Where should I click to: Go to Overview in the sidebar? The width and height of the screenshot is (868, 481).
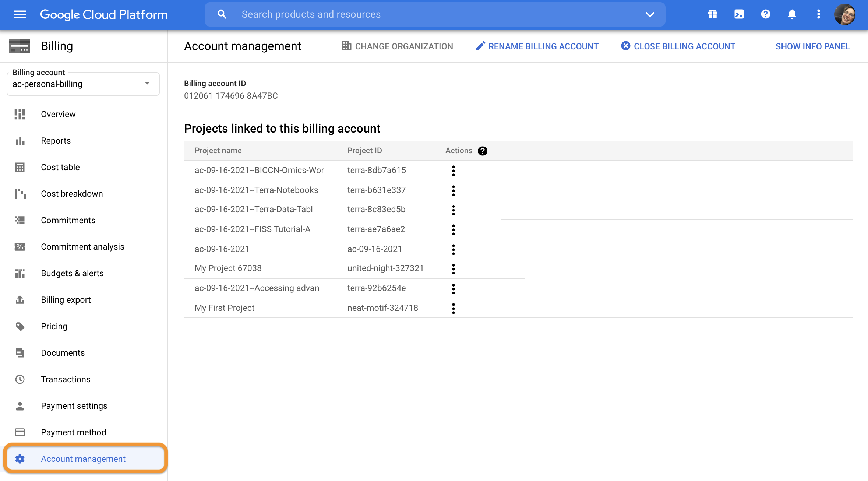click(58, 114)
